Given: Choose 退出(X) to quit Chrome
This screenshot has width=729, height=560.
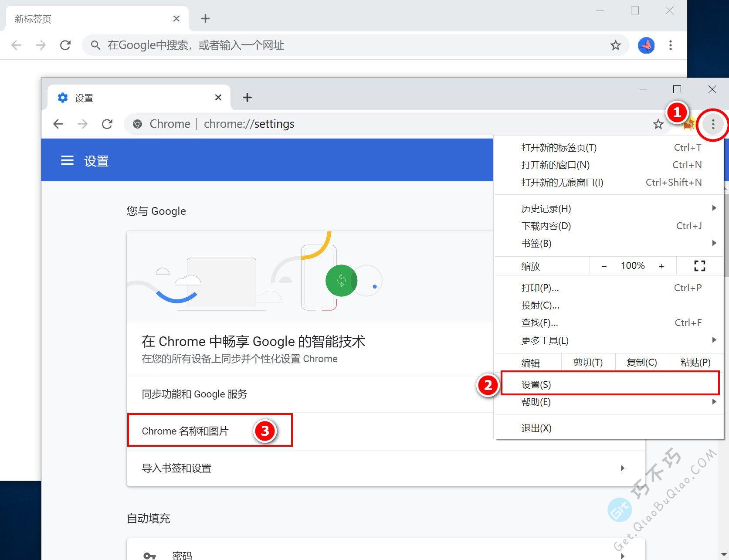Looking at the screenshot, I should tap(609, 428).
